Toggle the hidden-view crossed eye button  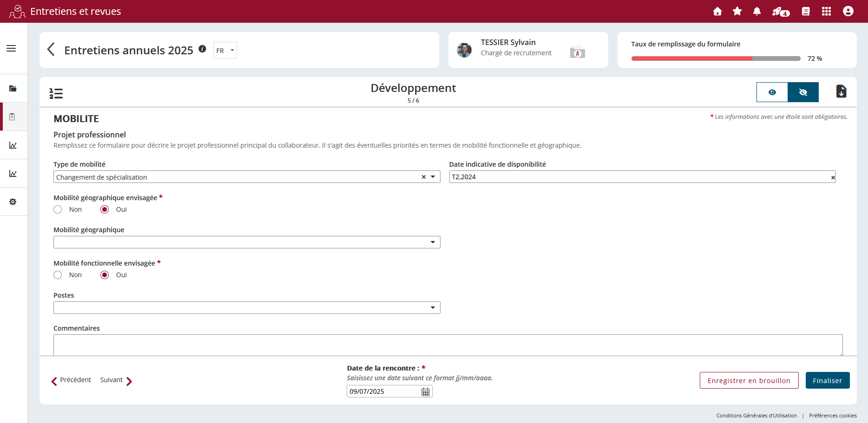[x=803, y=92]
